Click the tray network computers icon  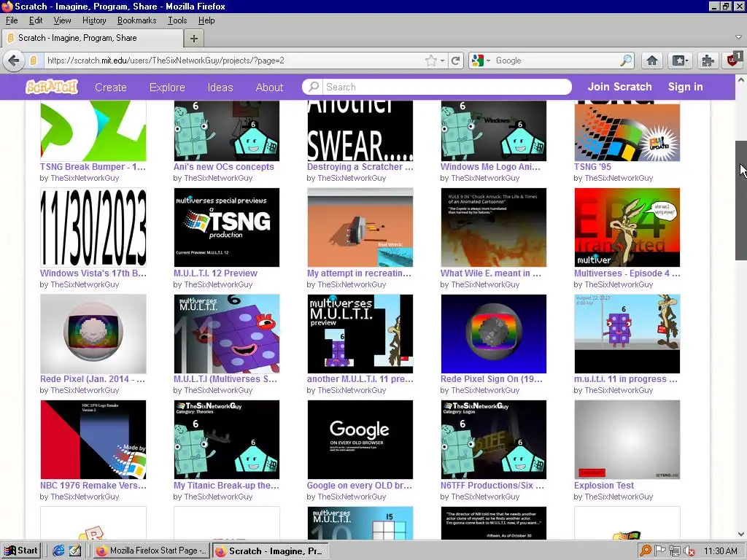click(674, 551)
